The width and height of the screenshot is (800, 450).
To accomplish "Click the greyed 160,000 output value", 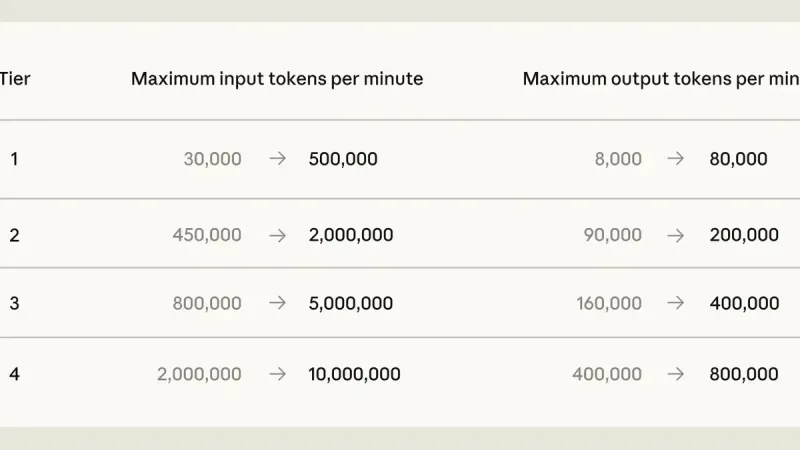I will pos(609,304).
